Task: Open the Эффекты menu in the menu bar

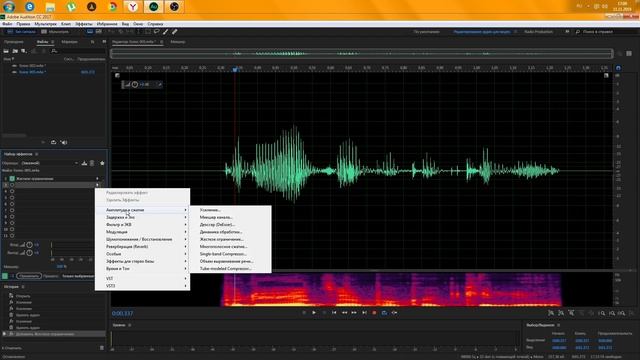Action: [x=84, y=24]
